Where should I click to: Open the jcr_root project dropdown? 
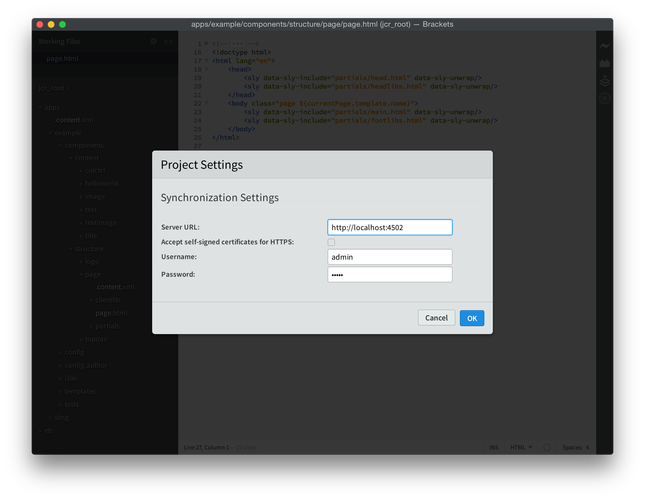52,88
